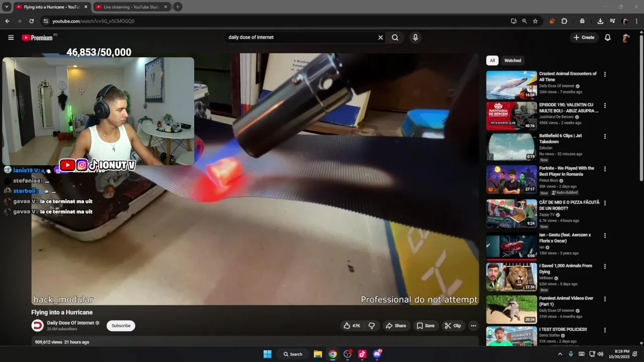This screenshot has width=644, height=362.
Task: Open Daily Dose Of Internet channel name
Action: 70,323
